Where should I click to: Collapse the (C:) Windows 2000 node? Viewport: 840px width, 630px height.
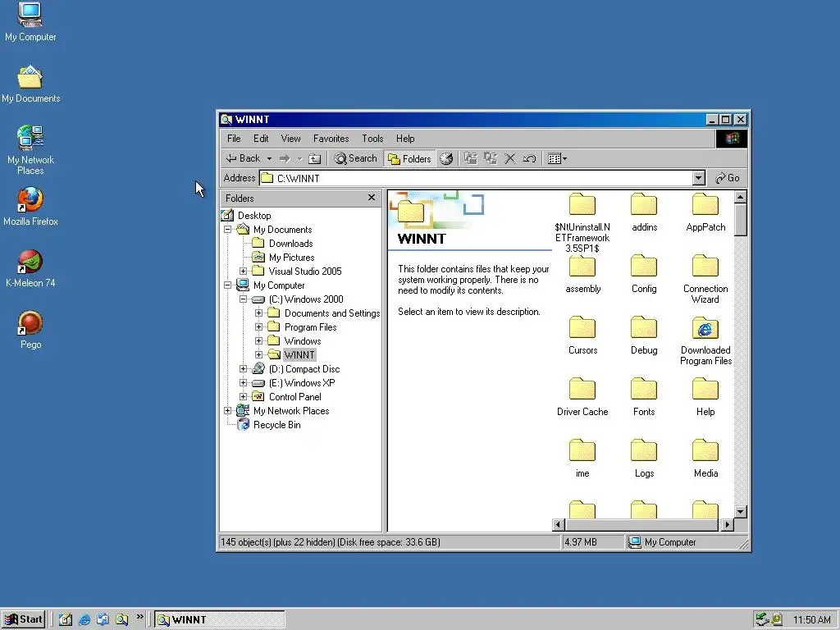(243, 299)
